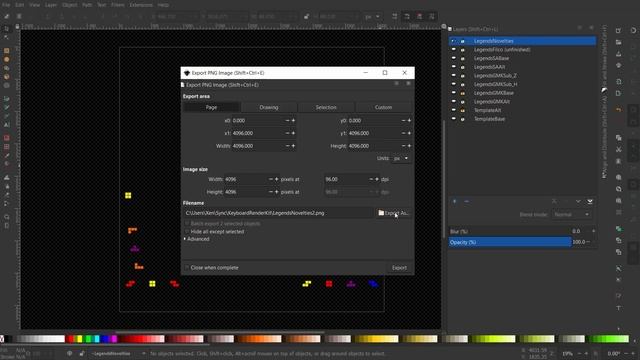Open the Blend mode Normal dropdown

click(x=571, y=214)
